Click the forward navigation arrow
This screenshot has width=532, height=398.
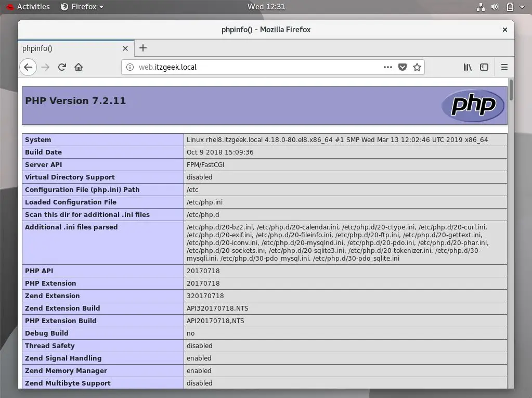[x=45, y=67]
